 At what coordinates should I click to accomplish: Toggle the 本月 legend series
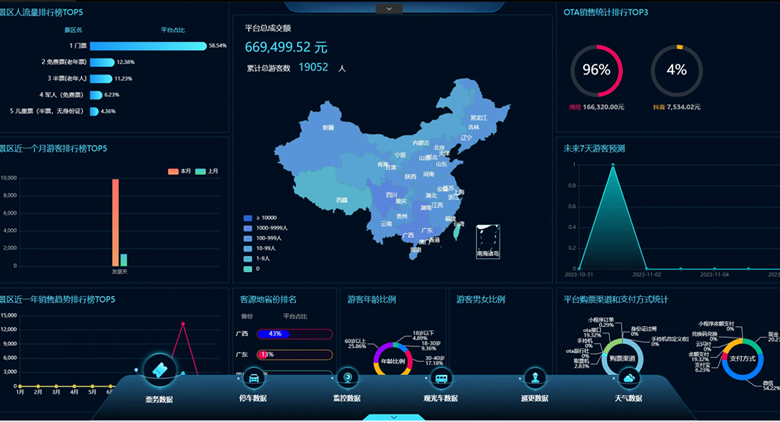(x=179, y=171)
